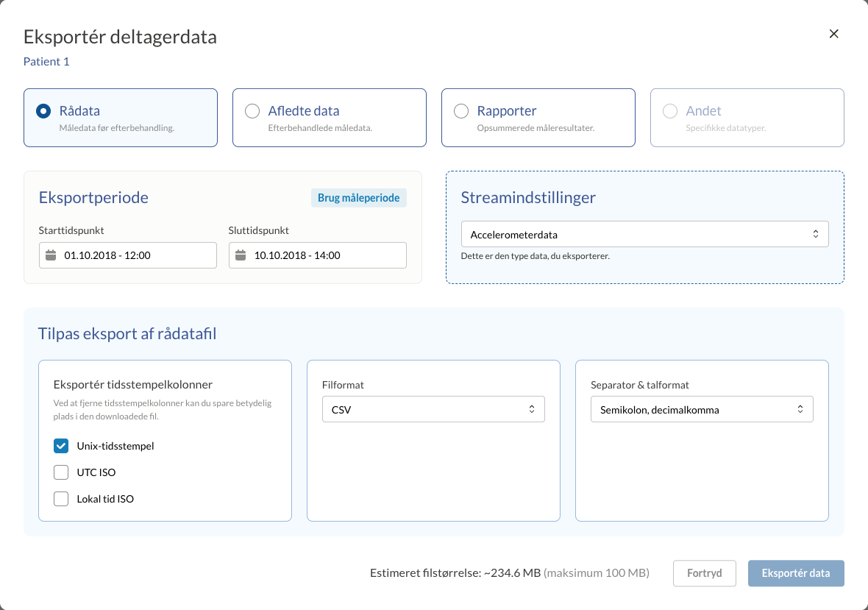Select the Rådata radio option

coord(43,110)
